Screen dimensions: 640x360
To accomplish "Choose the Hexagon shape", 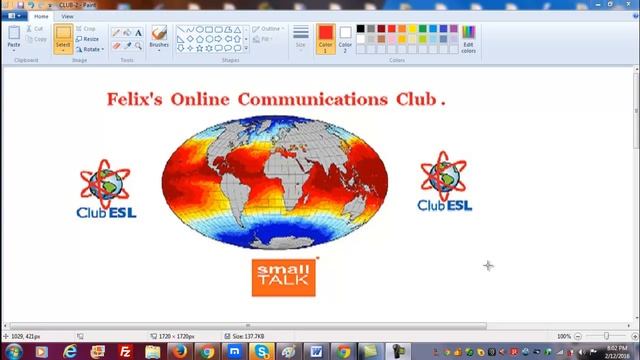I will (x=209, y=39).
